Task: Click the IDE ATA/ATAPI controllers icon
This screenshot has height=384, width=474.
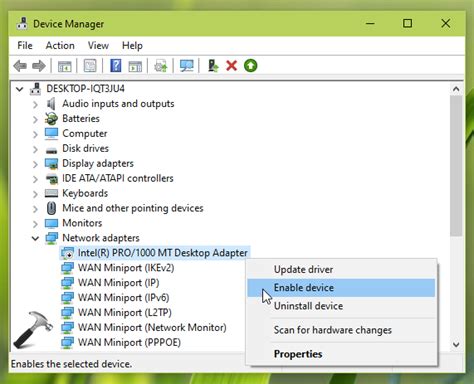Action: pos(52,179)
